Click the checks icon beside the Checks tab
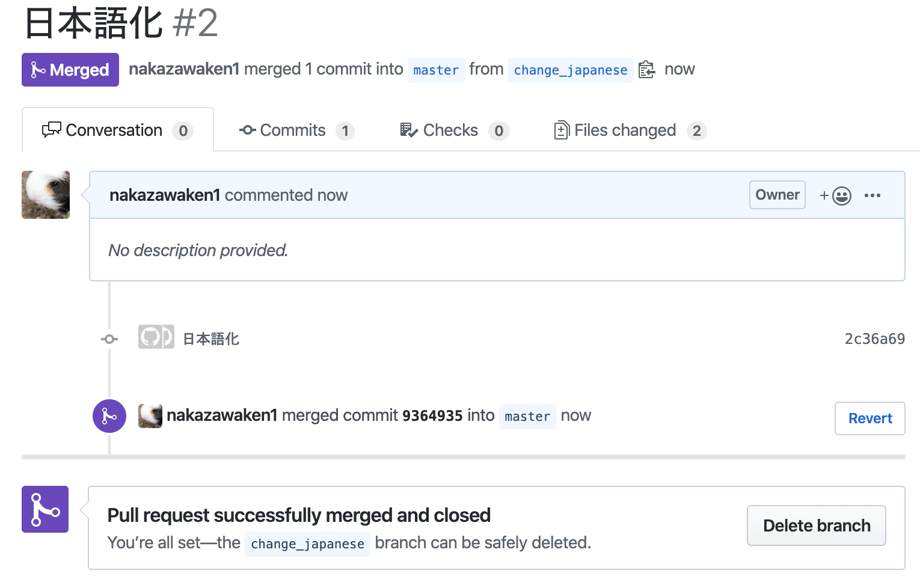The image size is (920, 588). pos(408,130)
